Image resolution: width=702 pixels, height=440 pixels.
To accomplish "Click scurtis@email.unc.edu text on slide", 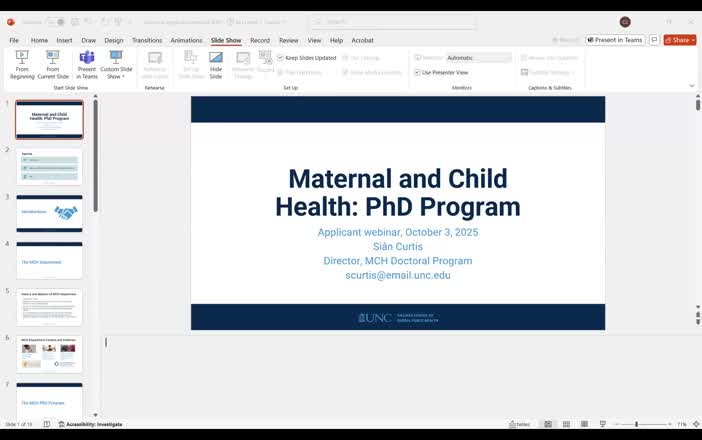I will tap(398, 275).
